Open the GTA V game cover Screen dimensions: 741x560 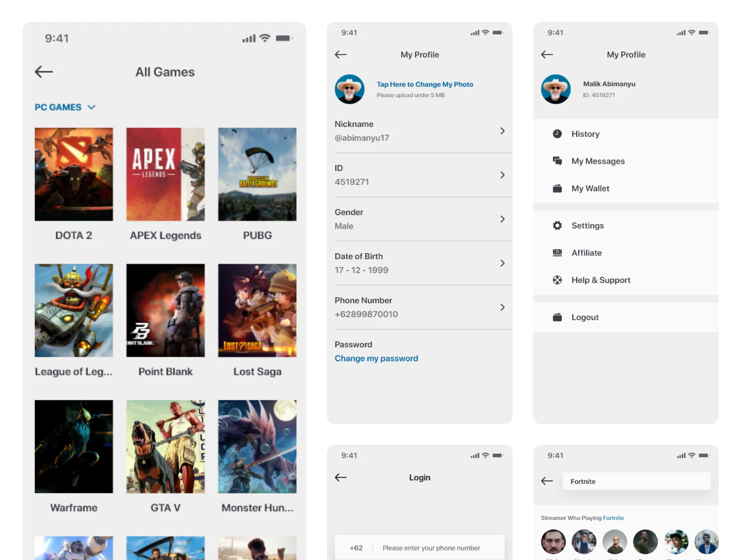tap(165, 446)
